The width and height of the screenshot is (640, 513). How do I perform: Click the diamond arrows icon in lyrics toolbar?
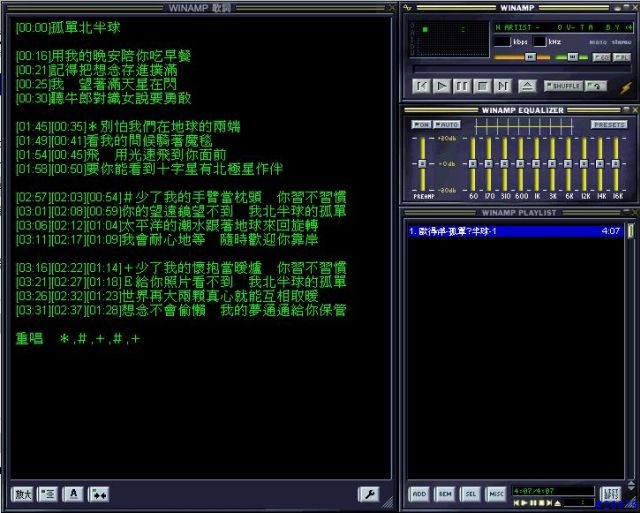[98, 495]
